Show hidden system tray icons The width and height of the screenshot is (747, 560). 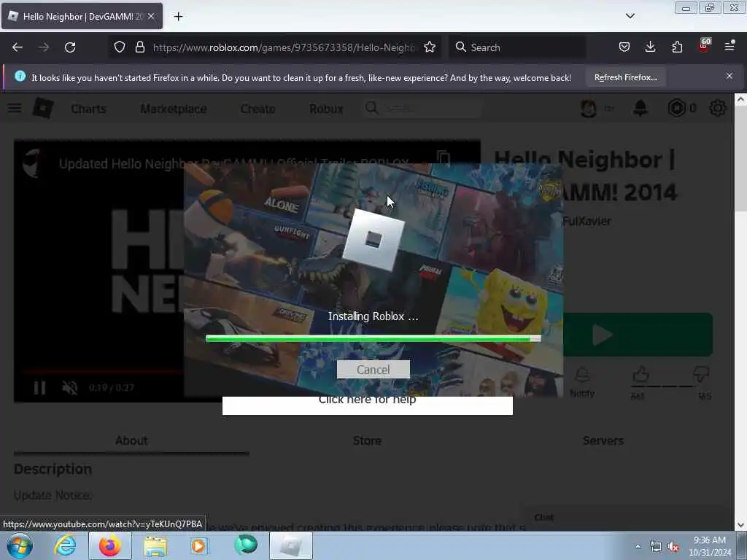638,546
